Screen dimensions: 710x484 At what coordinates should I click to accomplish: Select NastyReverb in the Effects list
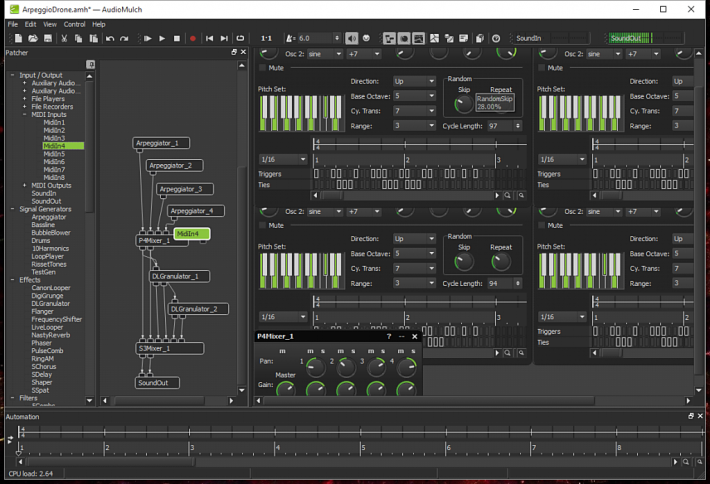pyautogui.click(x=51, y=335)
